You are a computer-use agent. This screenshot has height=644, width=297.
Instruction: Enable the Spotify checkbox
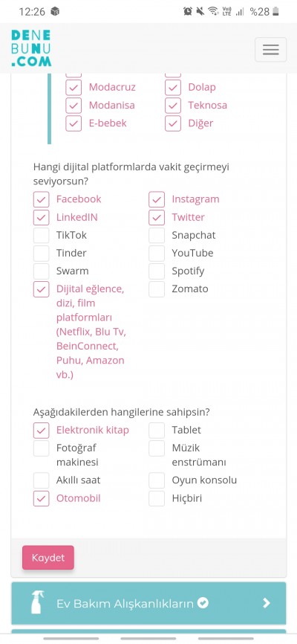click(157, 271)
